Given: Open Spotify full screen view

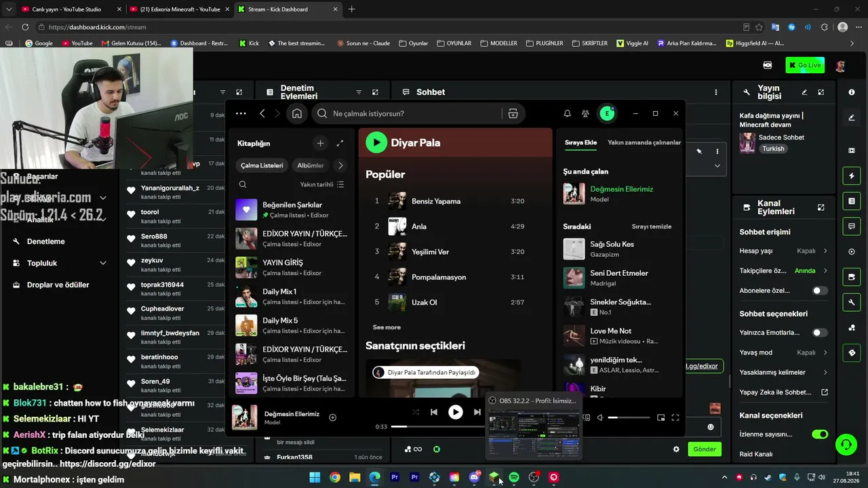Looking at the screenshot, I should 675,418.
